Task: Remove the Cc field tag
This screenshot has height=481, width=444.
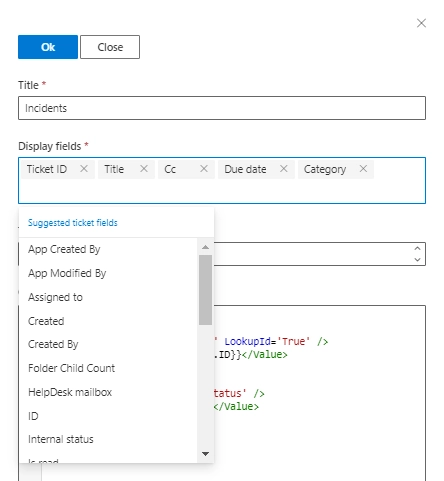Action: coord(204,169)
